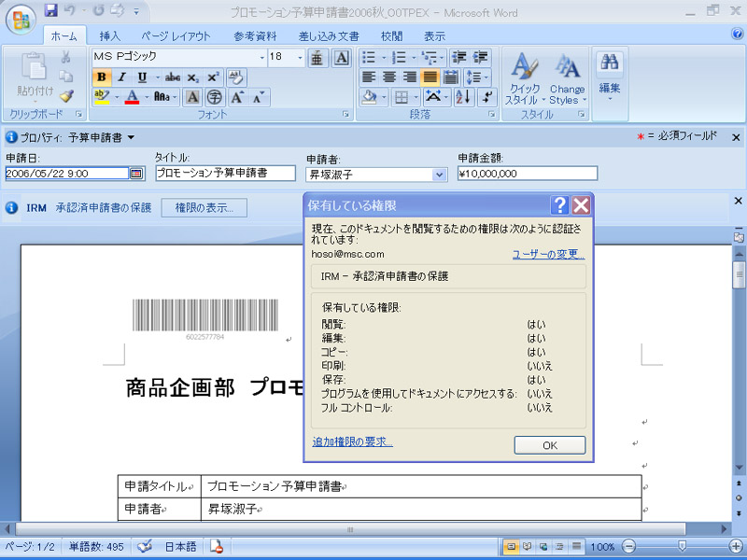Click zoom in plus button
The image size is (747, 560).
coord(736,546)
